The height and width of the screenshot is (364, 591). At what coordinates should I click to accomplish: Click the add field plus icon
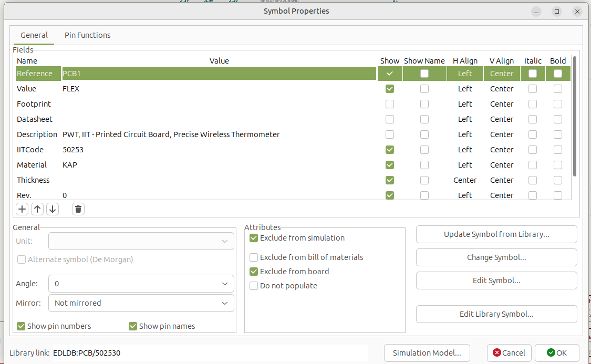click(x=22, y=209)
